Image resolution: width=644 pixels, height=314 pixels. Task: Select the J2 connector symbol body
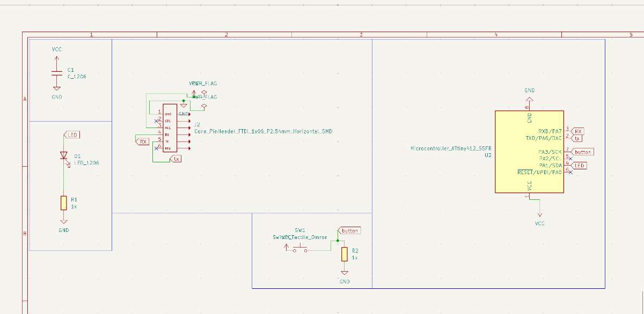[x=170, y=128]
